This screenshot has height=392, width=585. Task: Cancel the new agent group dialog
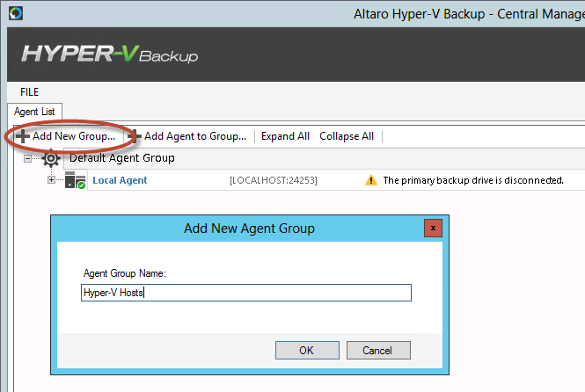tap(378, 351)
